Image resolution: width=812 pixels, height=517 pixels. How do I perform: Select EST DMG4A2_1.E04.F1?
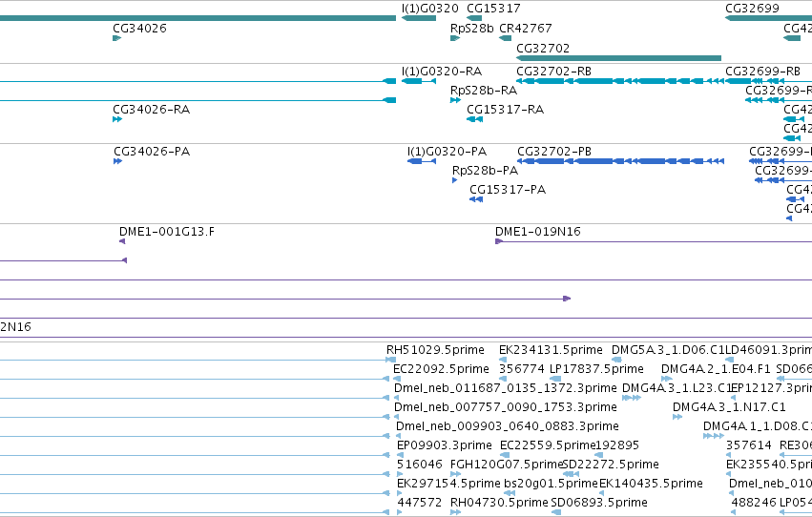click(x=716, y=369)
